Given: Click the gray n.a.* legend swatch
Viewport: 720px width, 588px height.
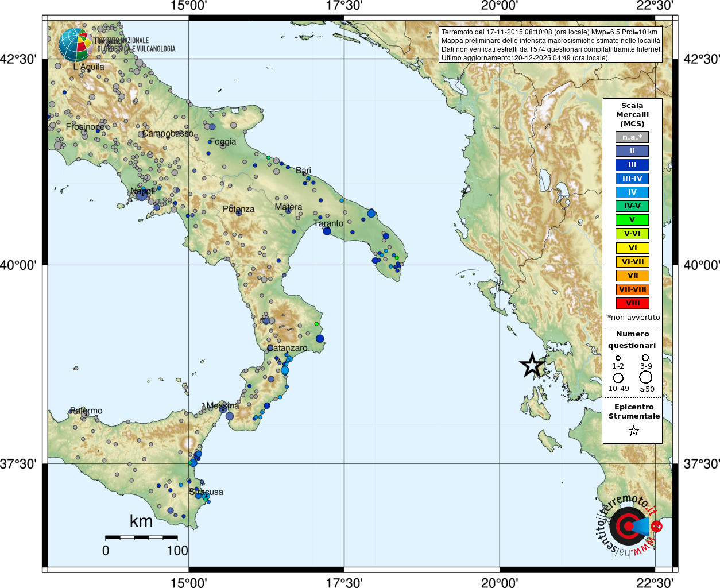Looking at the screenshot, I should click(x=632, y=137).
